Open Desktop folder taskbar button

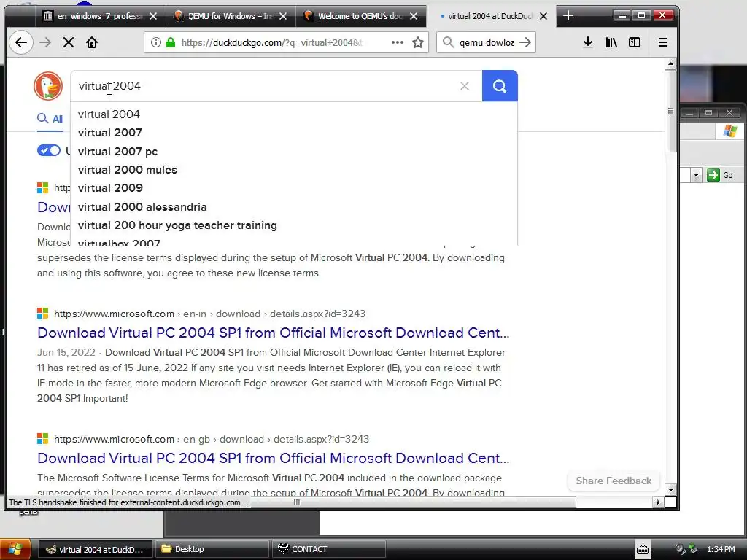tap(212, 549)
